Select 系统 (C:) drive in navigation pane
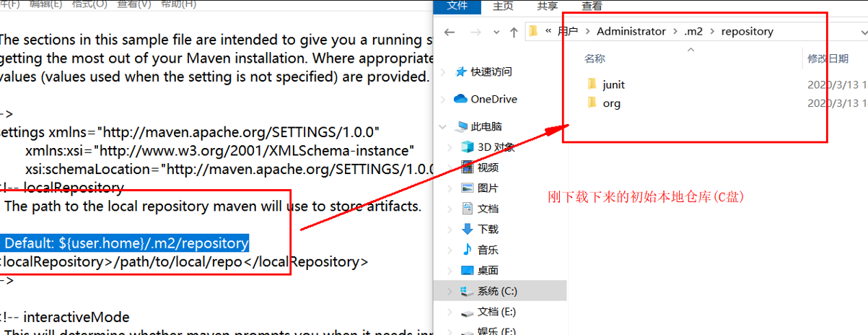 [x=497, y=292]
